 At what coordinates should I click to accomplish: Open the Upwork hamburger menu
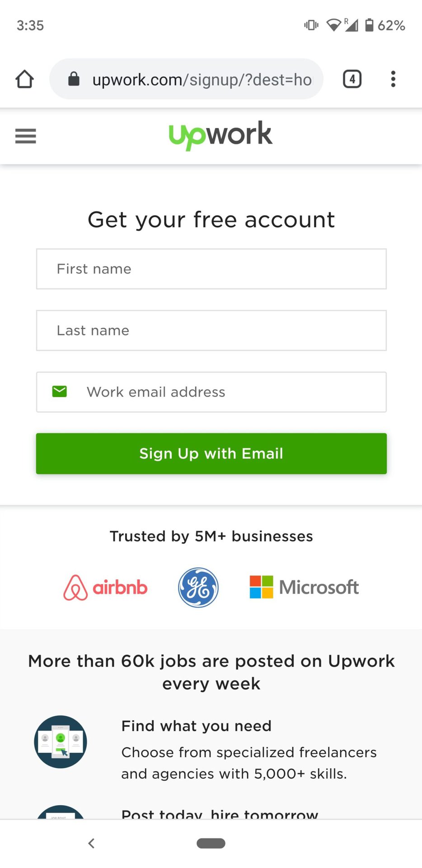25,136
